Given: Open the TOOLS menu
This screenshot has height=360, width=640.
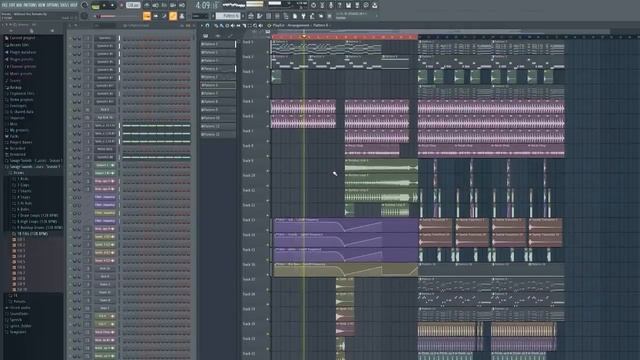Looking at the screenshot, I should click(65, 5).
